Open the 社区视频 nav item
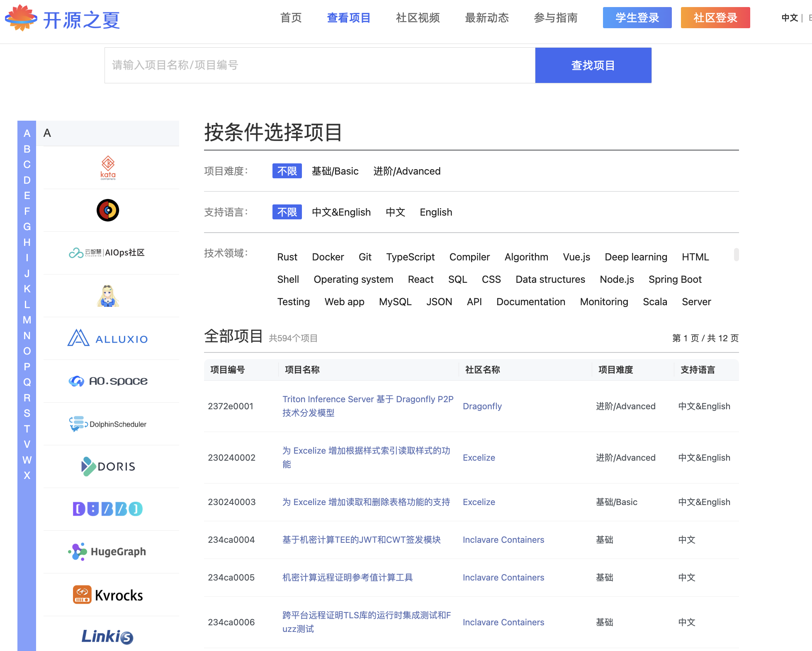The image size is (812, 651). click(418, 18)
